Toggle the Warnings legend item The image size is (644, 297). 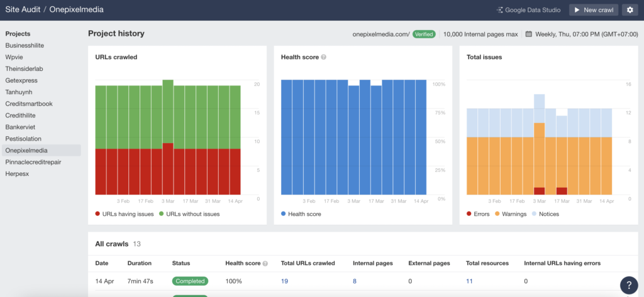511,213
